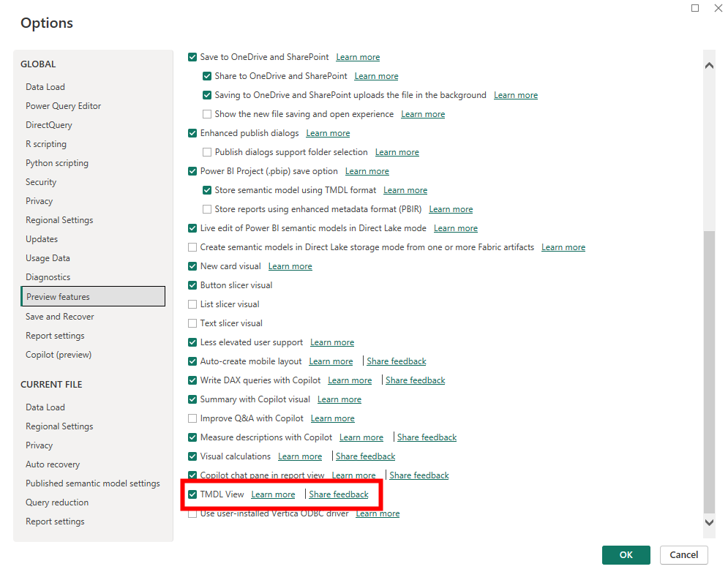Disable Save to OneDrive and SharePoint
This screenshot has width=728, height=580.
click(x=192, y=56)
